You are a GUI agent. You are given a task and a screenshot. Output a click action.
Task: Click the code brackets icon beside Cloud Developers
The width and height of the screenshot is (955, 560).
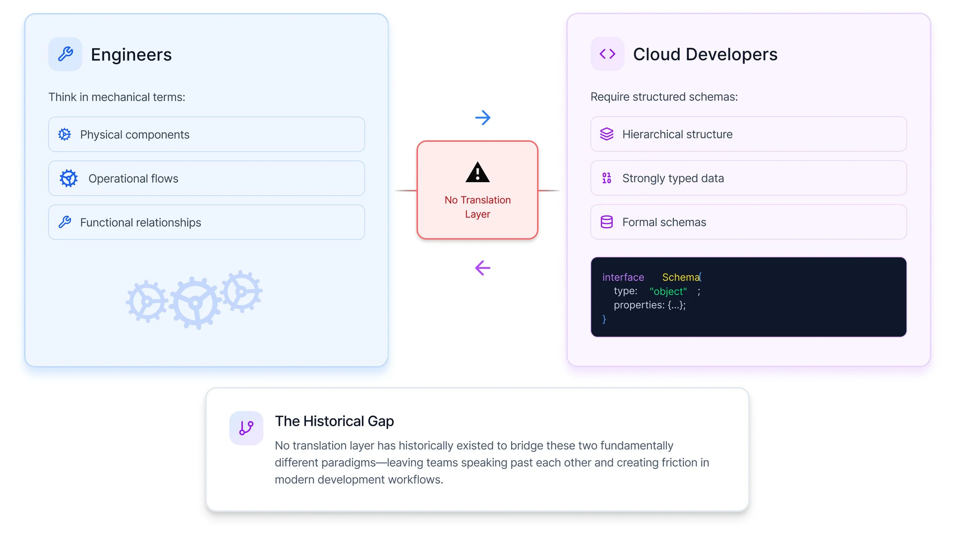[x=607, y=54]
